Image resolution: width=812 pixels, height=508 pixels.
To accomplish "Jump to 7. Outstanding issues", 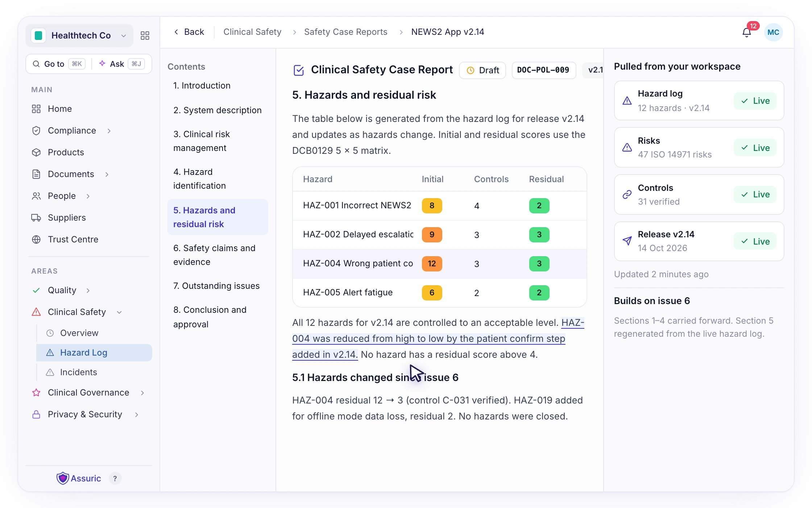I will (216, 286).
